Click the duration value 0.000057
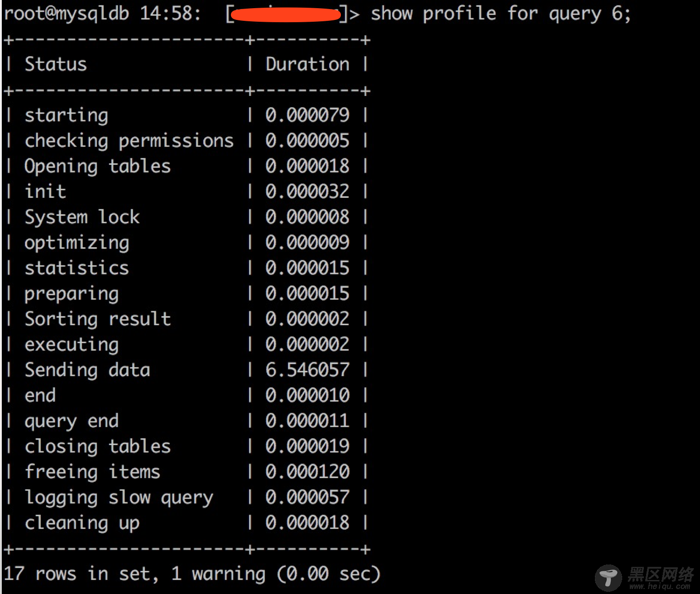 (307, 497)
